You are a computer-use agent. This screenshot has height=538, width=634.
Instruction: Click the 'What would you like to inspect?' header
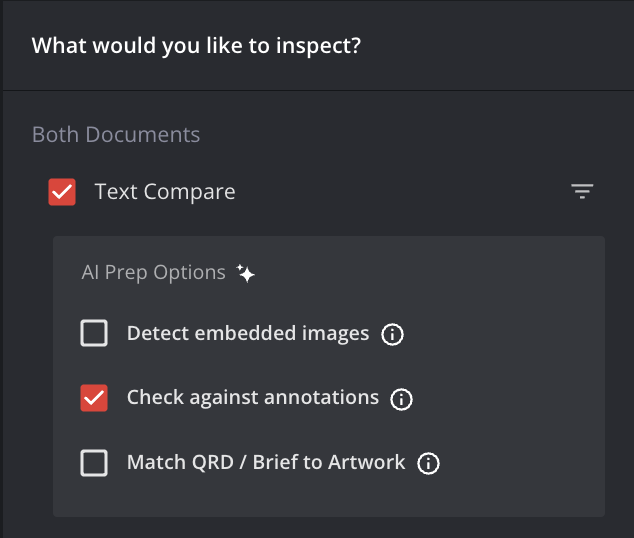[x=196, y=46]
